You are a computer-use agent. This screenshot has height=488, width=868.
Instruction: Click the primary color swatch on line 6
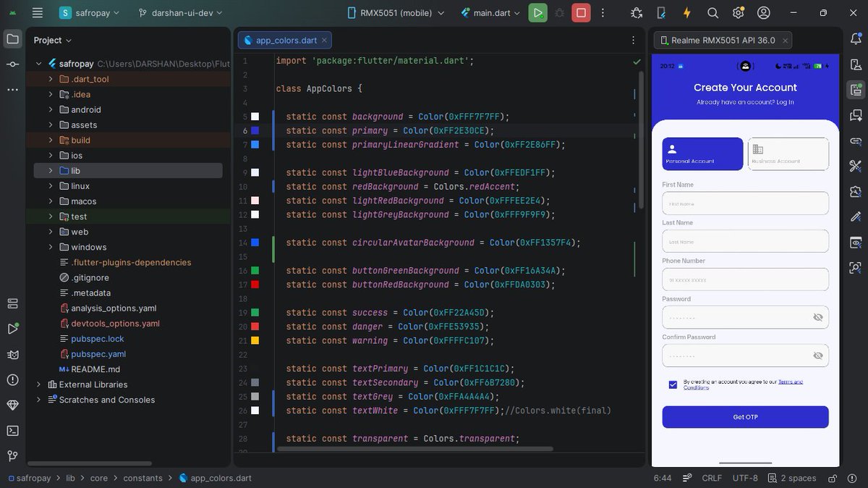point(255,131)
